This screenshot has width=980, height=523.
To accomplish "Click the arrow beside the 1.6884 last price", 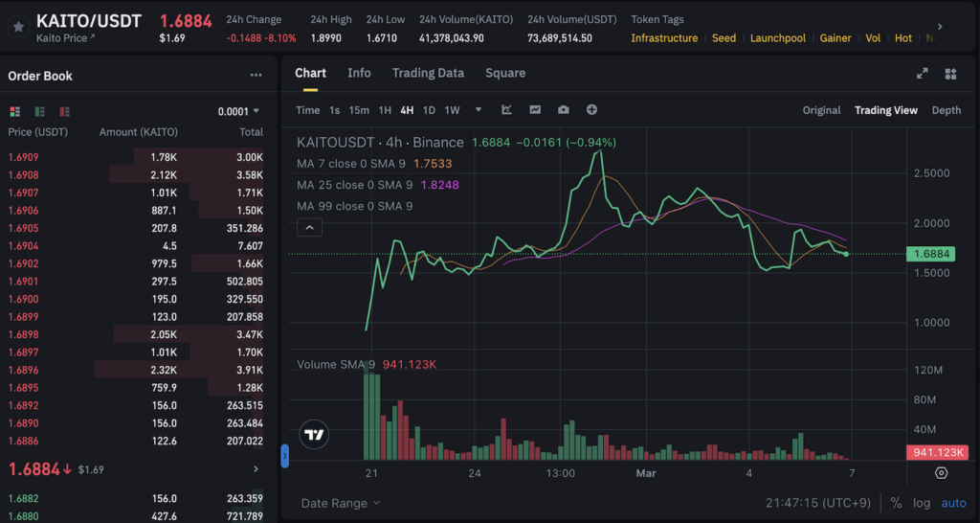I will 256,468.
